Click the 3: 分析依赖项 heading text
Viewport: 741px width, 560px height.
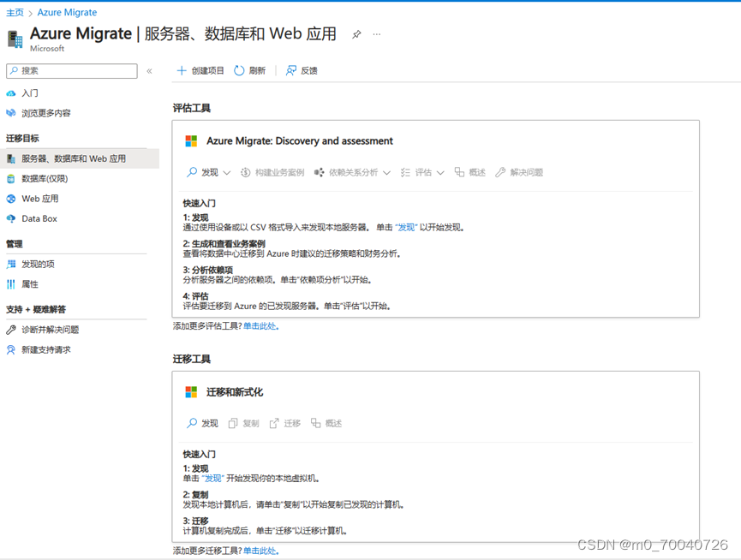pyautogui.click(x=208, y=270)
